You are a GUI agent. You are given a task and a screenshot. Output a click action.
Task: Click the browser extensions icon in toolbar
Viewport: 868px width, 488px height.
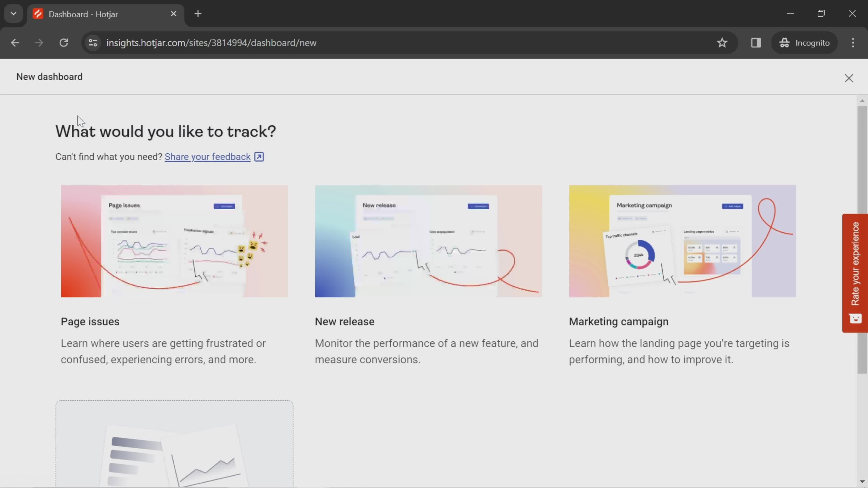point(756,42)
